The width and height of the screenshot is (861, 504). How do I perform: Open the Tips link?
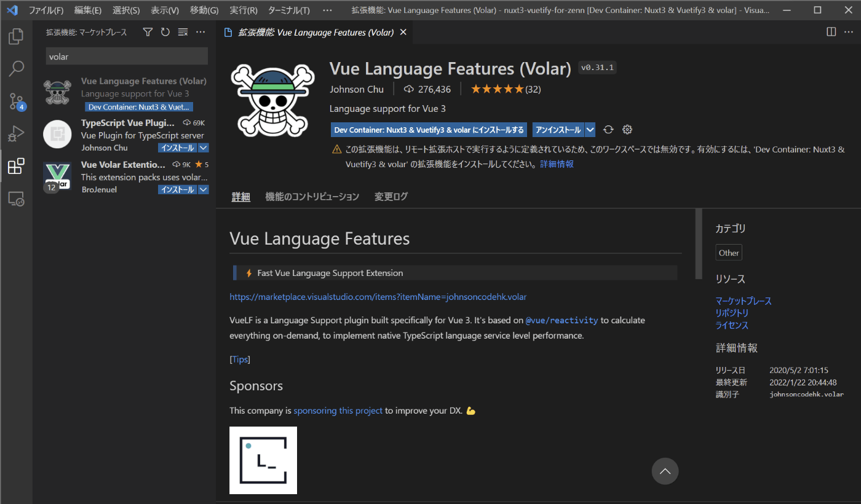tap(240, 360)
